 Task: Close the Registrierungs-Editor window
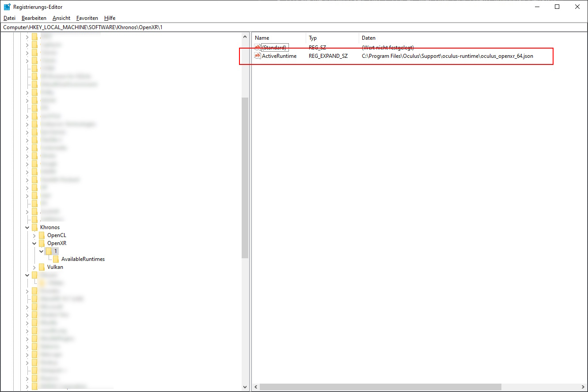tap(577, 7)
